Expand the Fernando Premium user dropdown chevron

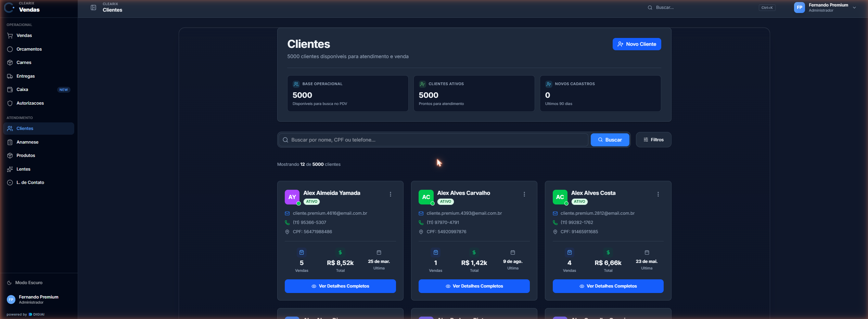pyautogui.click(x=854, y=8)
